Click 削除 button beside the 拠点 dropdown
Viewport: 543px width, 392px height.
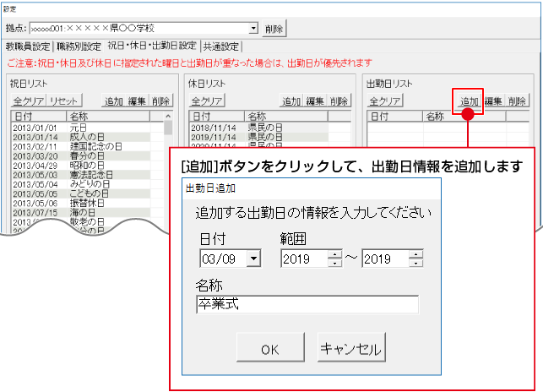coord(274,29)
